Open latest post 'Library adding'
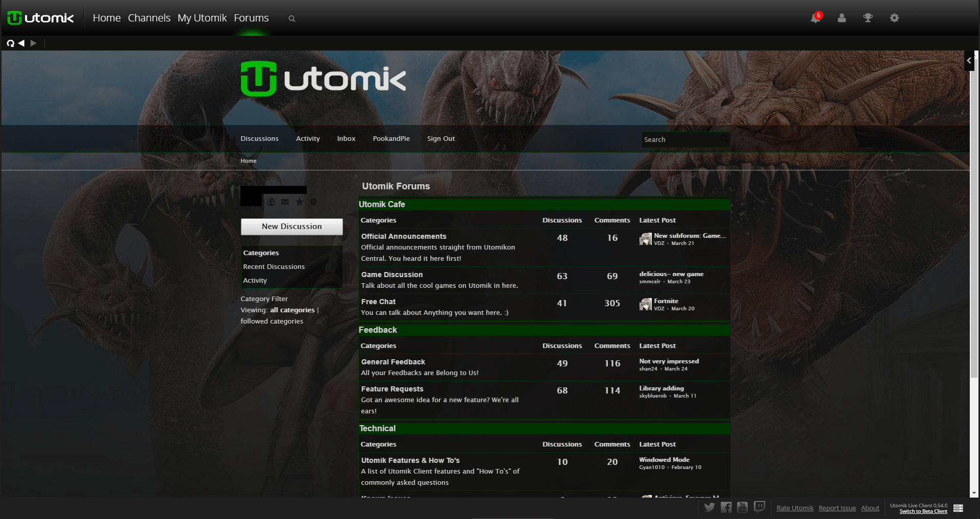This screenshot has width=980, height=519. tap(661, 388)
